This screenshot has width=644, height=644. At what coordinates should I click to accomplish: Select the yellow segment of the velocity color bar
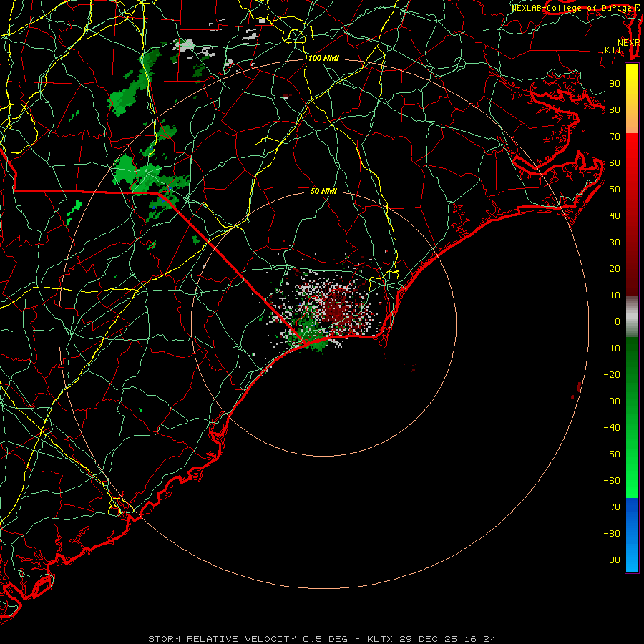click(632, 99)
